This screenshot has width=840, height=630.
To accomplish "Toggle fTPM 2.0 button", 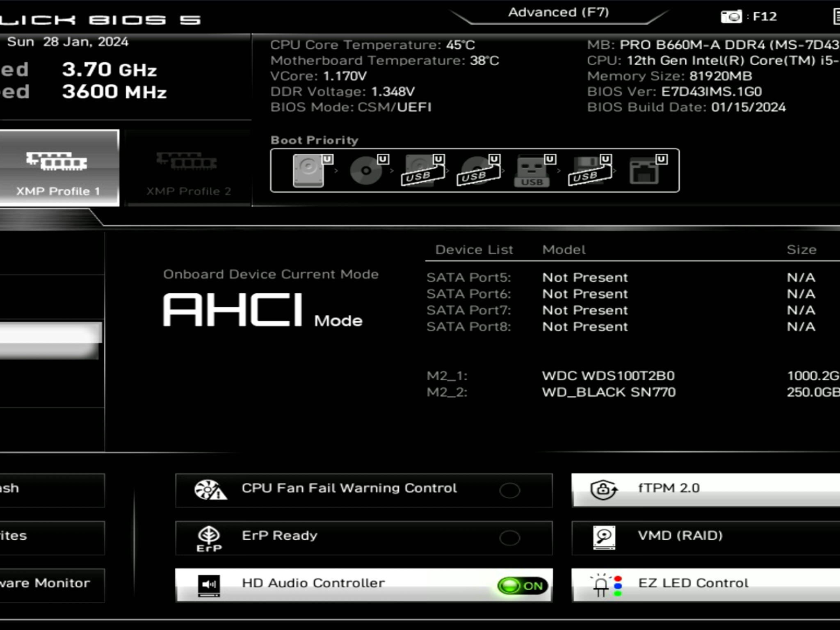I will click(706, 490).
